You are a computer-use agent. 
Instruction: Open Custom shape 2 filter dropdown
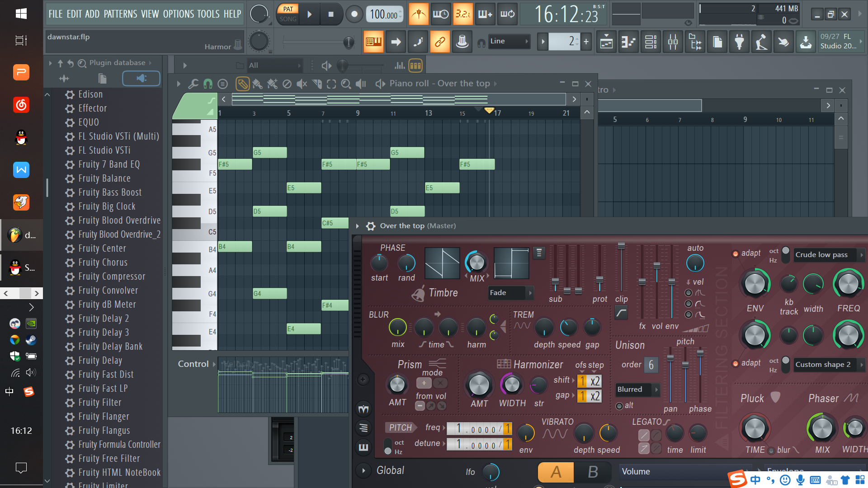coord(829,365)
